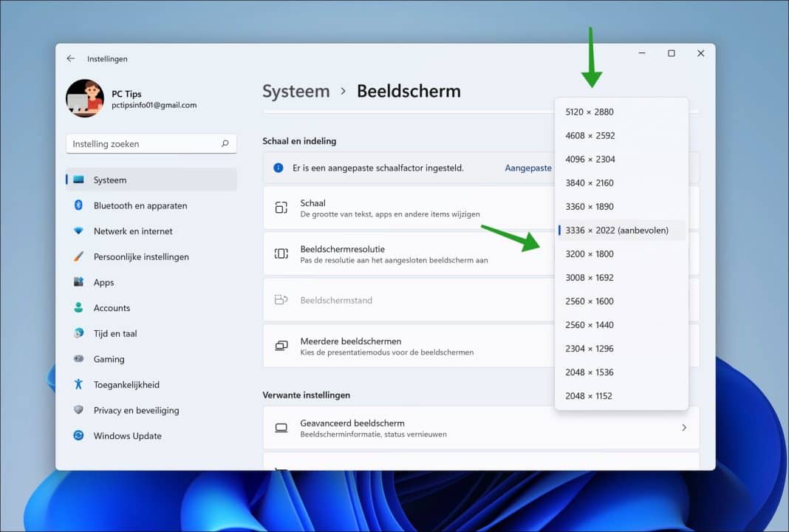Select resolution 2560 × 1440

click(x=621, y=324)
